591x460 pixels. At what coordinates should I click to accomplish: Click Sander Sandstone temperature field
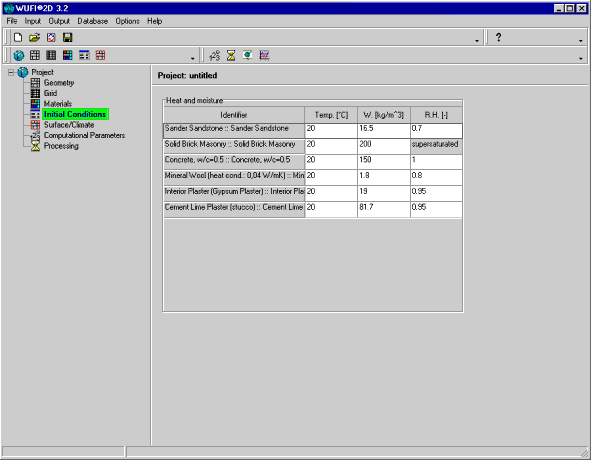coord(331,130)
